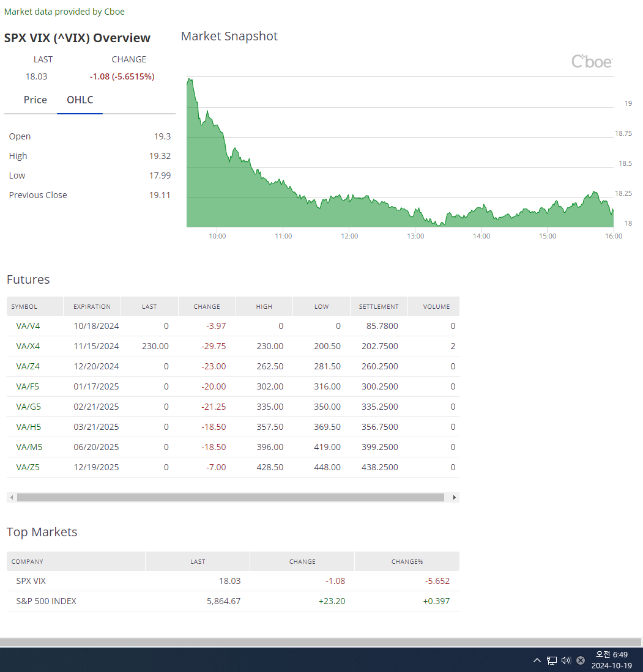The width and height of the screenshot is (643, 672).
Task: Click the circled X tray icon
Action: tap(581, 660)
